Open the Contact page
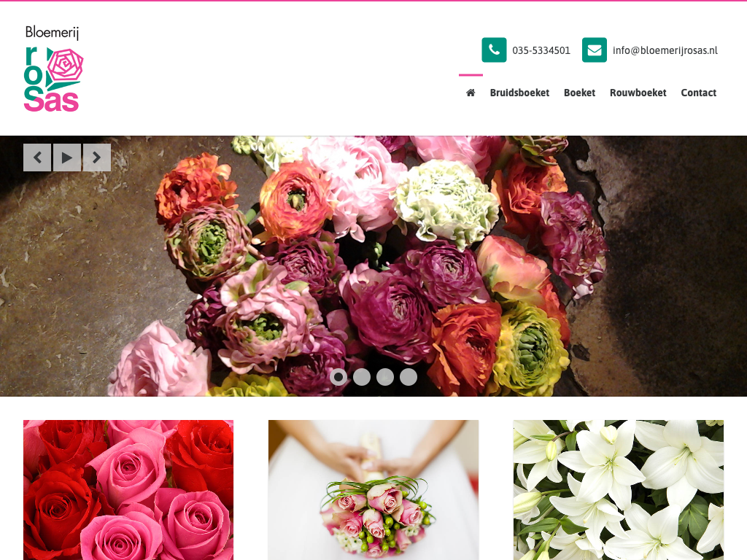The width and height of the screenshot is (747, 560). click(x=698, y=93)
